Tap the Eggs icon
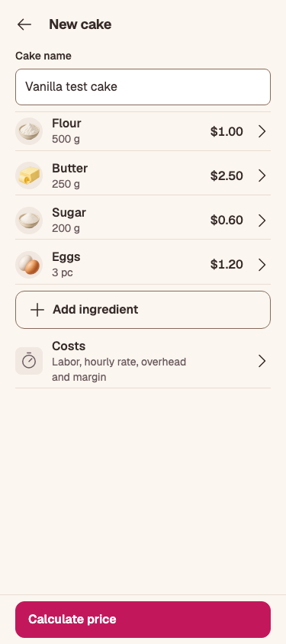 pos(29,265)
